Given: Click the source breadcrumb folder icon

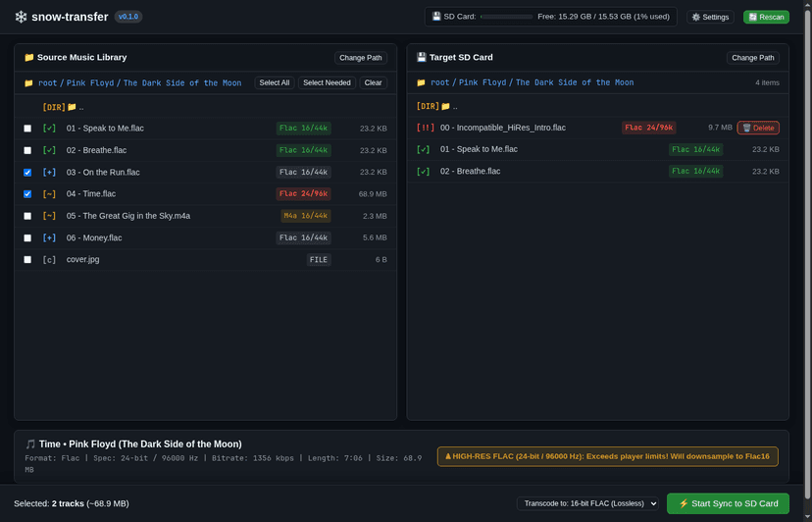Looking at the screenshot, I should pos(29,83).
